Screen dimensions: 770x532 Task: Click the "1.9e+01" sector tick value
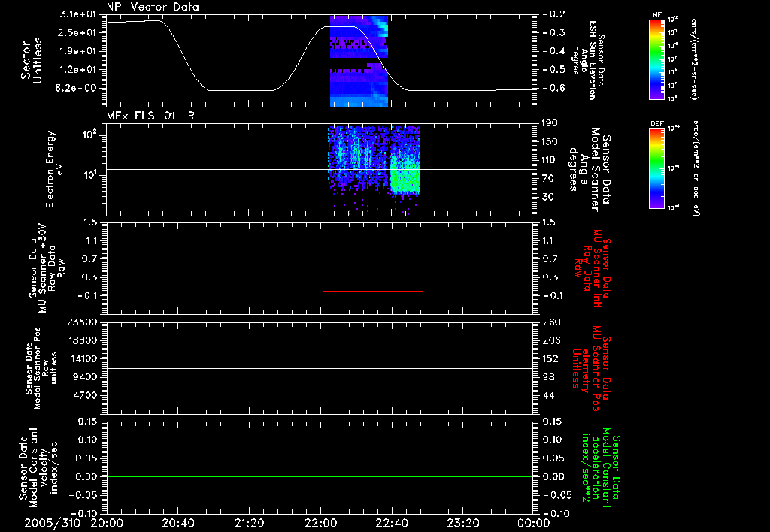[x=79, y=51]
